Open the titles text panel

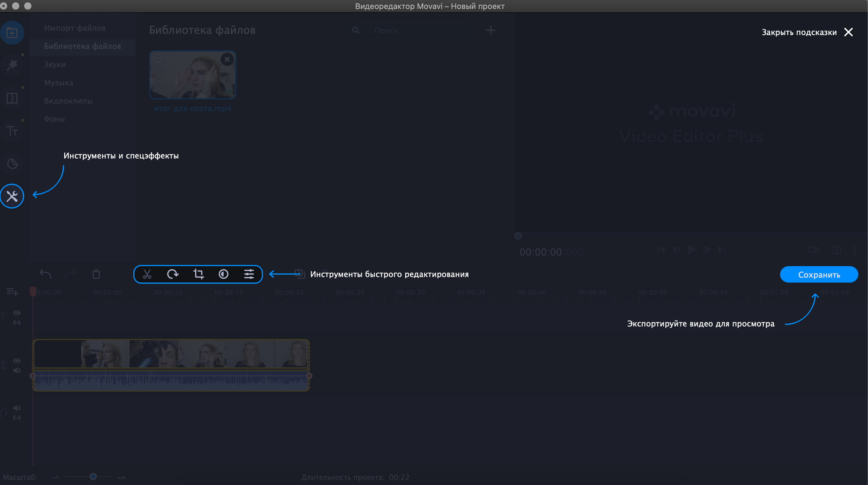tap(12, 131)
